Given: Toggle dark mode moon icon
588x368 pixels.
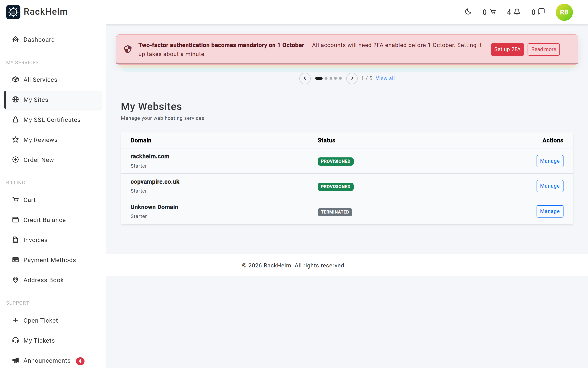Looking at the screenshot, I should click(468, 12).
